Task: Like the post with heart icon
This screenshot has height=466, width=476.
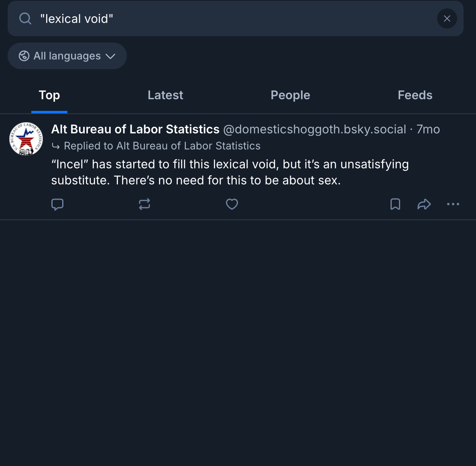Action: pyautogui.click(x=232, y=204)
